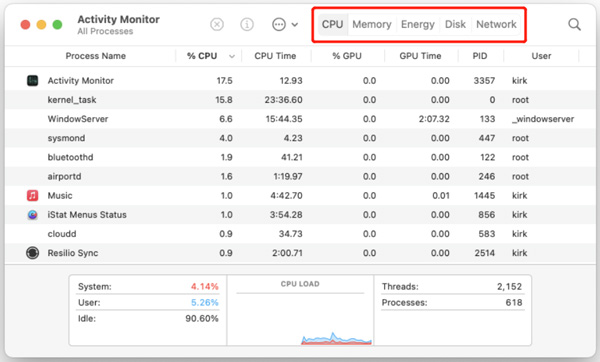Select the cloudd process row
Screen dimensions: 600x362
(x=300, y=234)
